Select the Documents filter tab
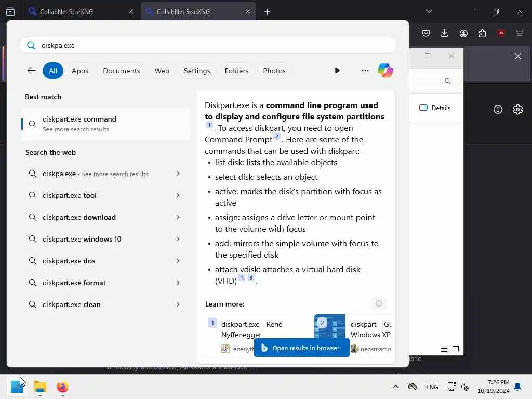This screenshot has width=532, height=399. 122,71
